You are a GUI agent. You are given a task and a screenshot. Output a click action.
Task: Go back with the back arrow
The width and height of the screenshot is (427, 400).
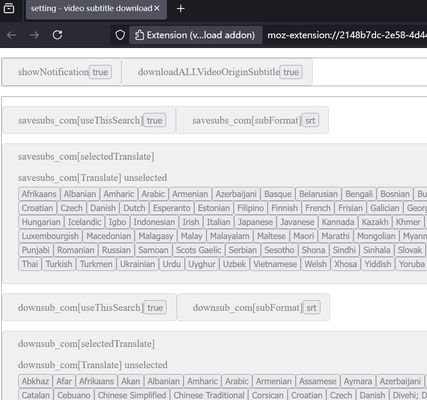(11, 35)
